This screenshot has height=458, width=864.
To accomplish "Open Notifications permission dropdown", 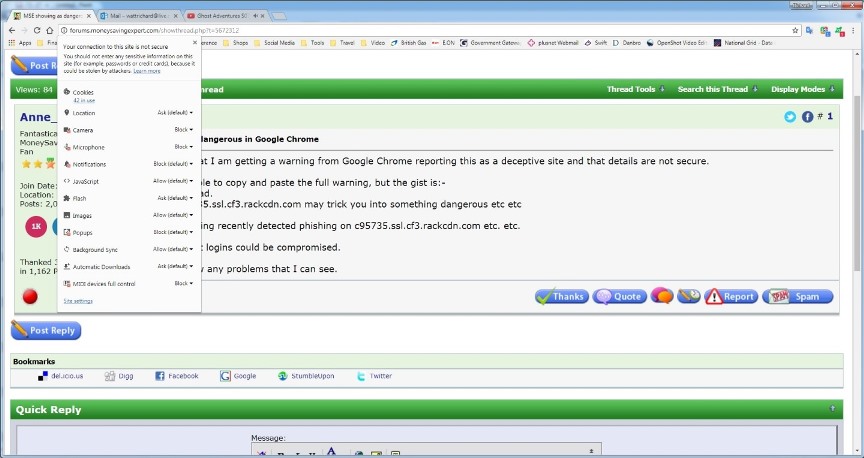I will (x=173, y=164).
